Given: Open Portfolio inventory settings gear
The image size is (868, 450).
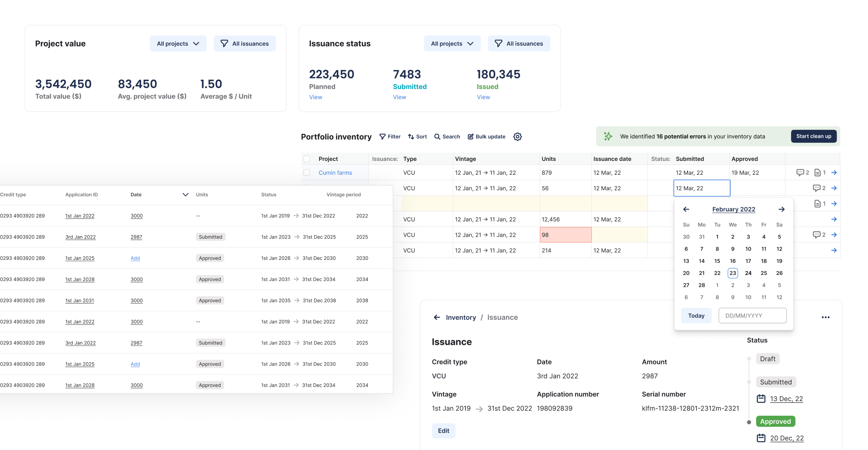Looking at the screenshot, I should (517, 137).
